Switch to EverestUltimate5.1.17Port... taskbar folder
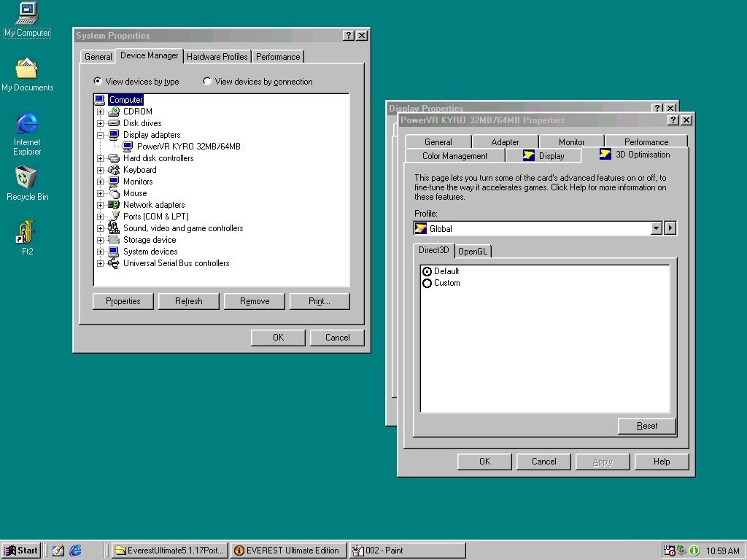Image resolution: width=747 pixels, height=560 pixels. point(171,551)
